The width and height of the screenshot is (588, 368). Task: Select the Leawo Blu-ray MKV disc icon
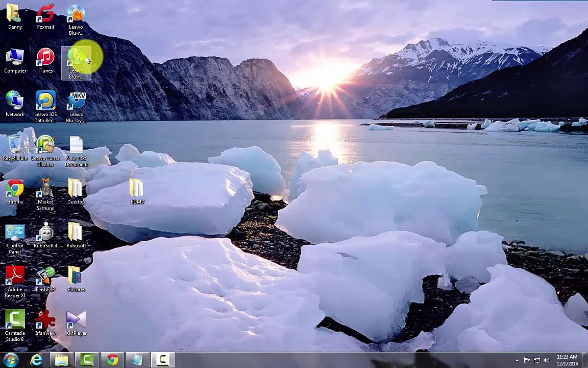click(x=76, y=107)
